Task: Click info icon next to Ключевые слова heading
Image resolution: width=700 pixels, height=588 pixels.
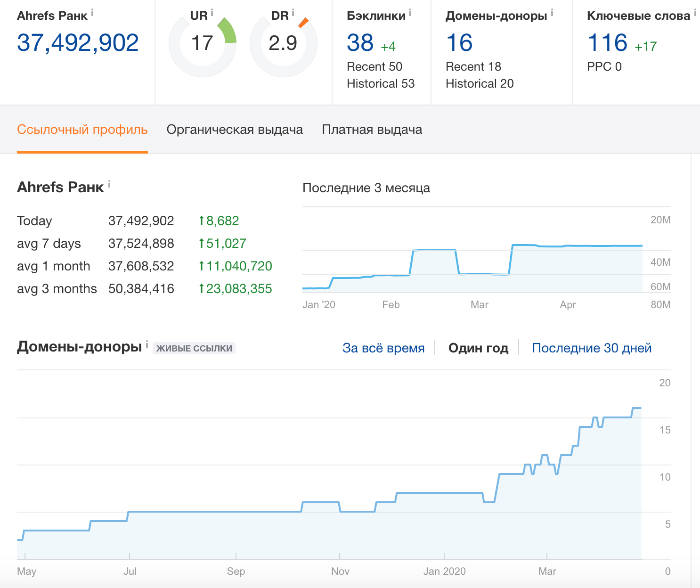Action: coord(695,13)
